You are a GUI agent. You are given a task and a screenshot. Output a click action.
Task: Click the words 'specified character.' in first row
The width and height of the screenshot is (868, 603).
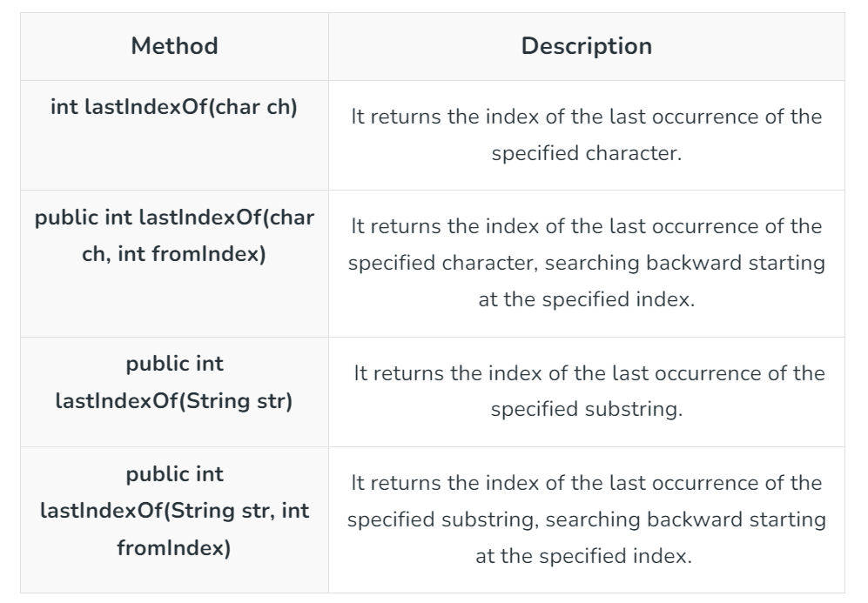coord(587,153)
